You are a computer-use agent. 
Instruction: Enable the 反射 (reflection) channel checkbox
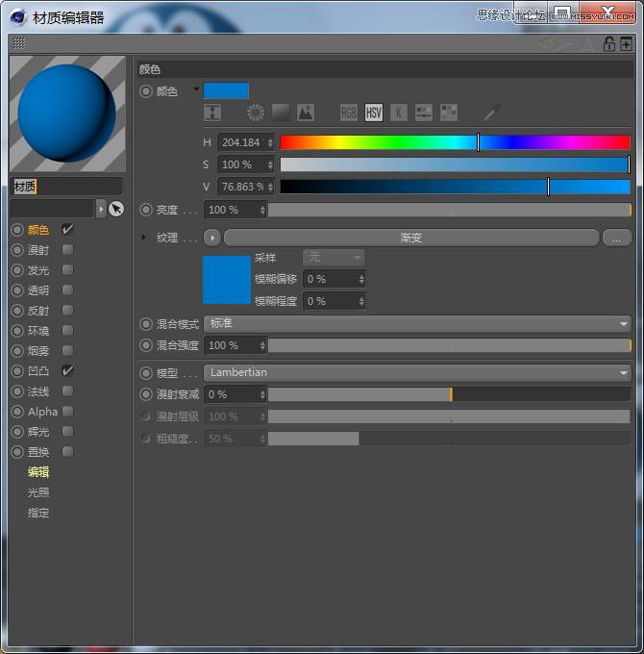click(x=67, y=311)
